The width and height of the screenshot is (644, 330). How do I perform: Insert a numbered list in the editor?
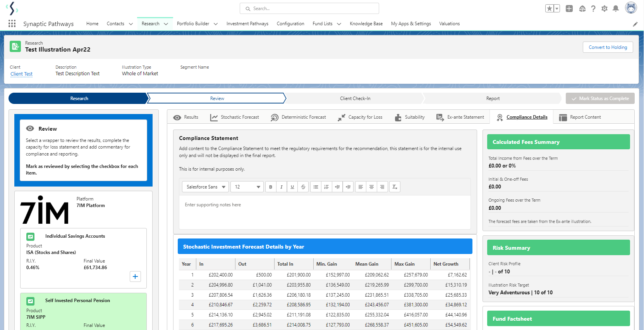click(326, 187)
